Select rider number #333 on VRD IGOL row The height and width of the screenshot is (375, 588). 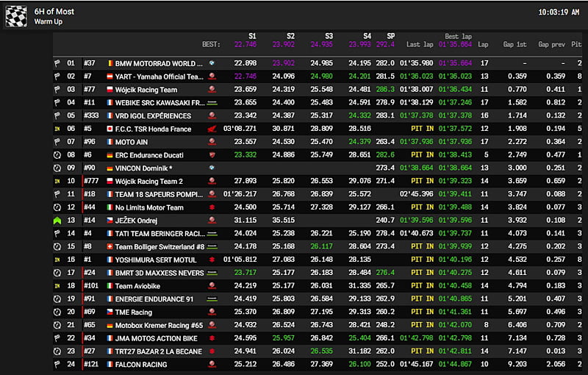click(91, 115)
